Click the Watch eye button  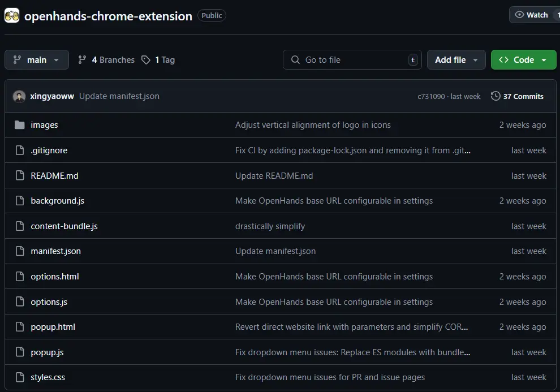click(532, 15)
